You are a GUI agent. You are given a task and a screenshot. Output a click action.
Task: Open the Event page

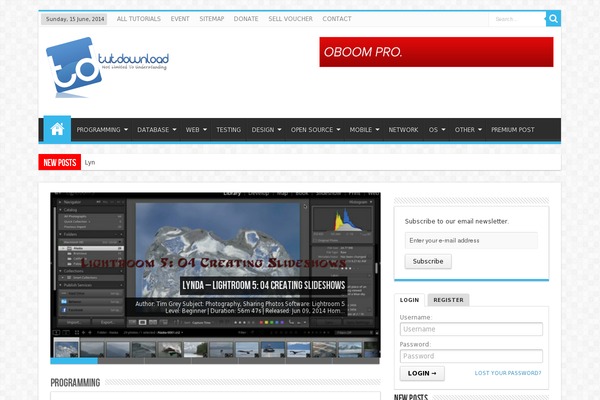[x=180, y=19]
